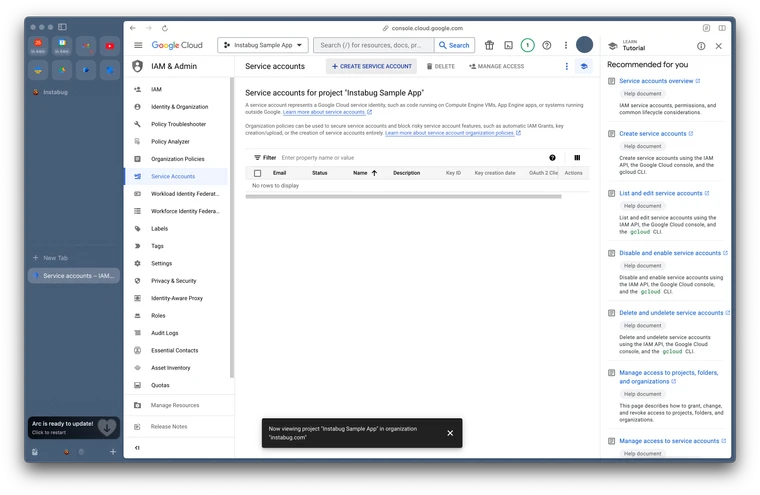
Task: Click the Status column header
Action: point(320,173)
